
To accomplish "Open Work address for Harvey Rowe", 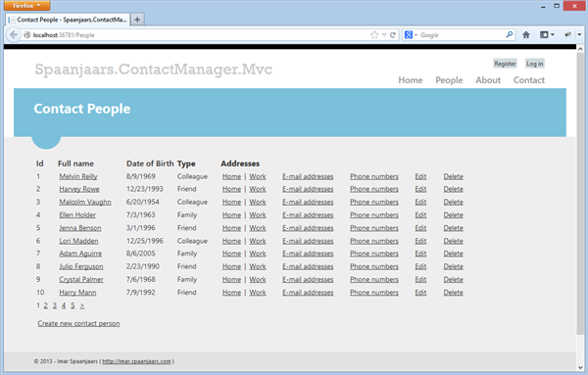I will (258, 189).
